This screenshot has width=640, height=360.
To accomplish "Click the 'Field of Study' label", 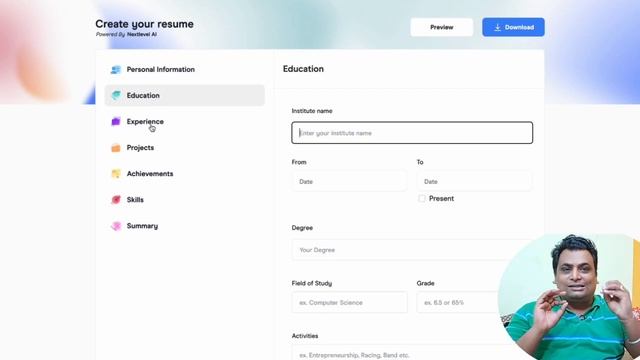I will (312, 283).
